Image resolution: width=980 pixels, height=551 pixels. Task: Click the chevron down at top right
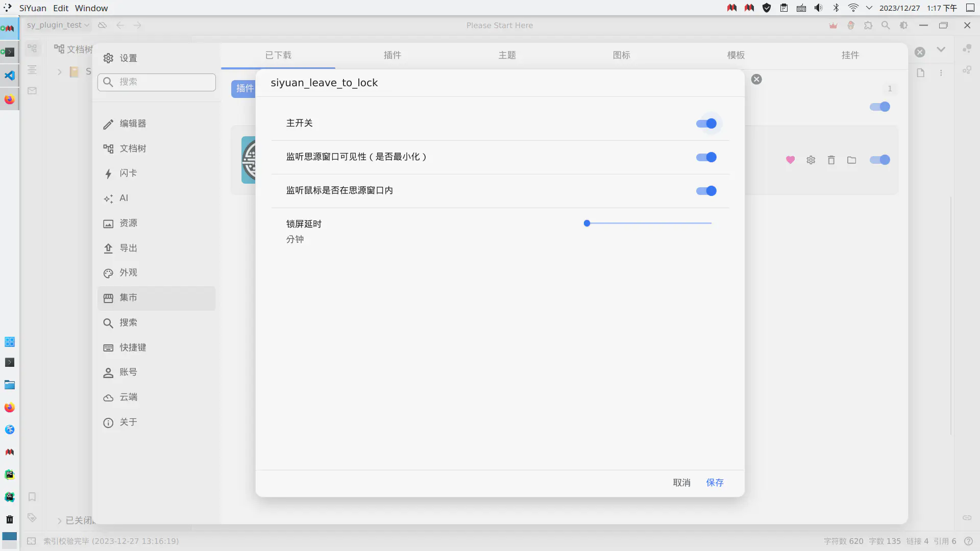coord(941,49)
